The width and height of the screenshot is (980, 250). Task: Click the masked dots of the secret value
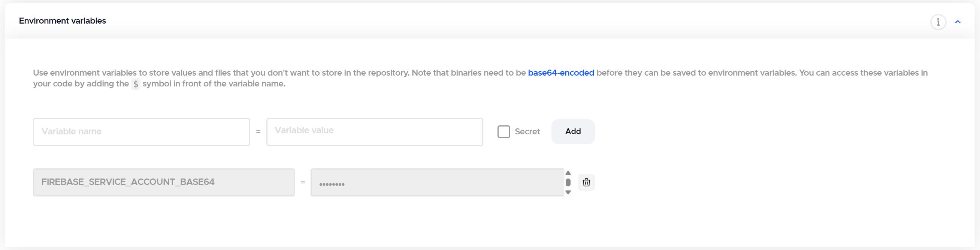pos(332,184)
